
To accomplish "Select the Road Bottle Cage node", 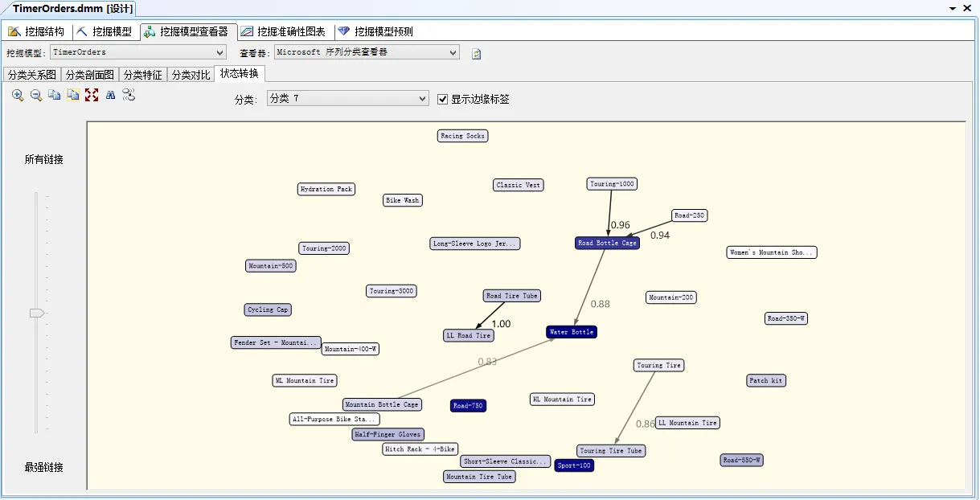I will tap(607, 243).
